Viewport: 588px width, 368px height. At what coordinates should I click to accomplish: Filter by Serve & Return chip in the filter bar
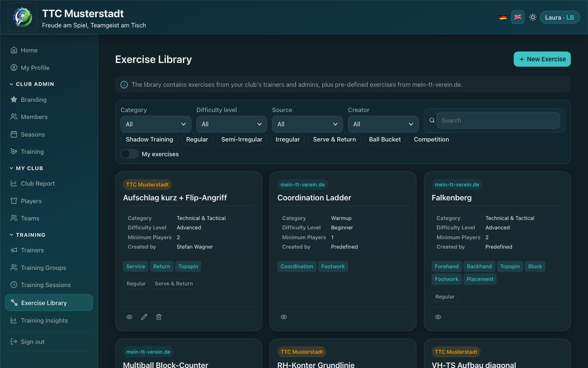334,139
